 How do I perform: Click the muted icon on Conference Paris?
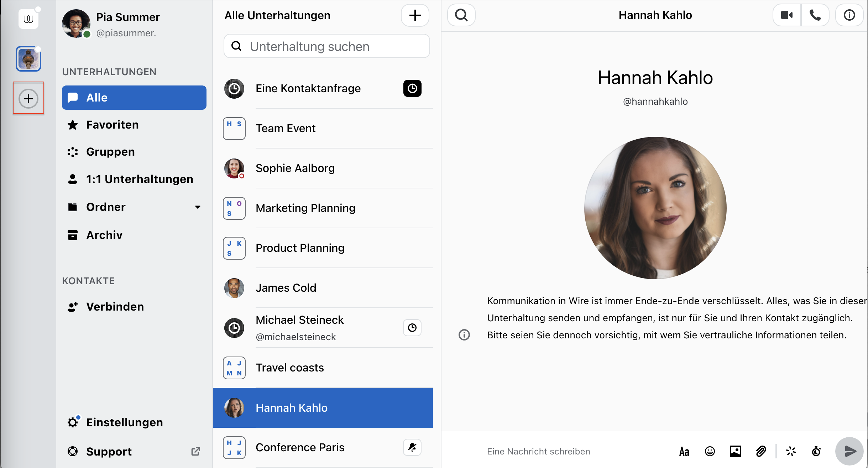coord(412,447)
